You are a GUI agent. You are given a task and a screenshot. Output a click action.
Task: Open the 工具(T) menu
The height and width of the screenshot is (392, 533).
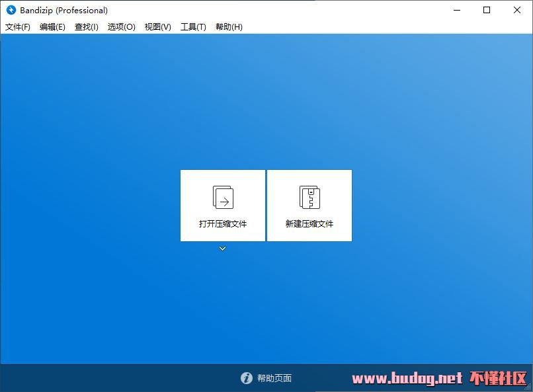point(193,27)
